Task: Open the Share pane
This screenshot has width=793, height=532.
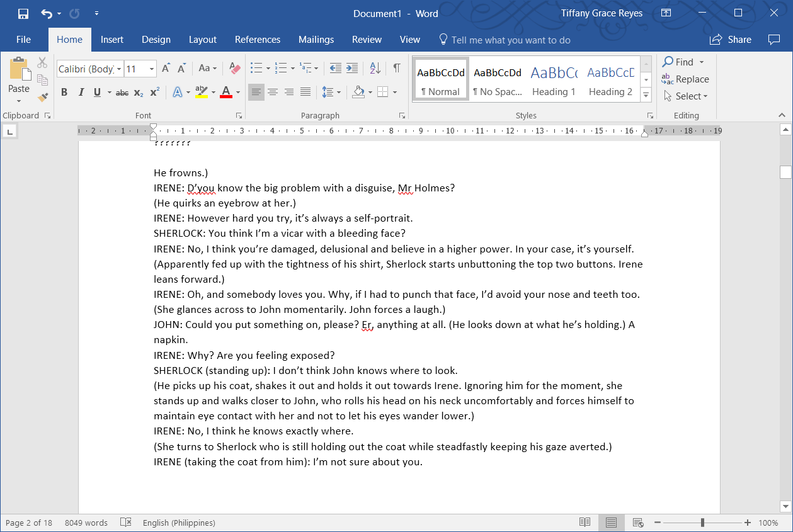Action: 730,39
